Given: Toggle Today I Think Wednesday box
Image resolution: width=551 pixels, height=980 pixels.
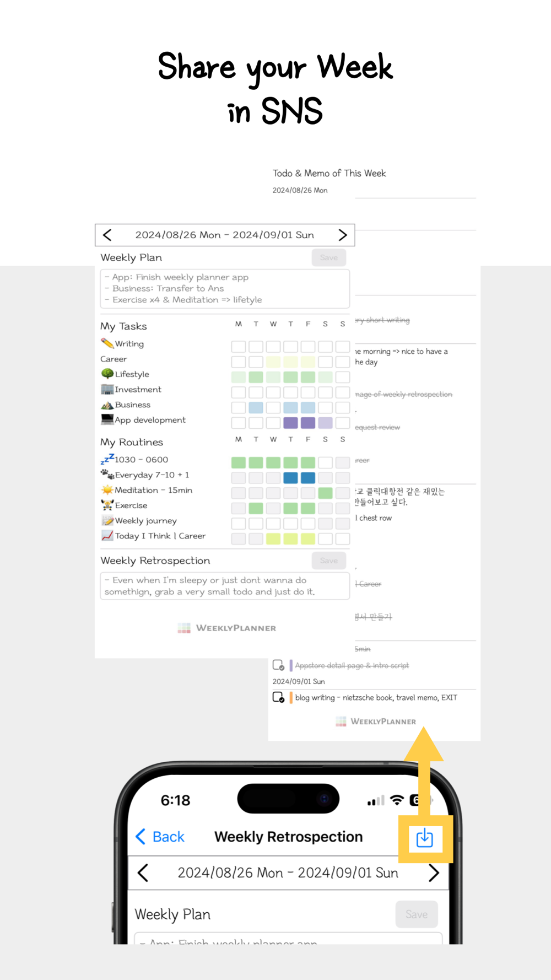Looking at the screenshot, I should click(273, 539).
